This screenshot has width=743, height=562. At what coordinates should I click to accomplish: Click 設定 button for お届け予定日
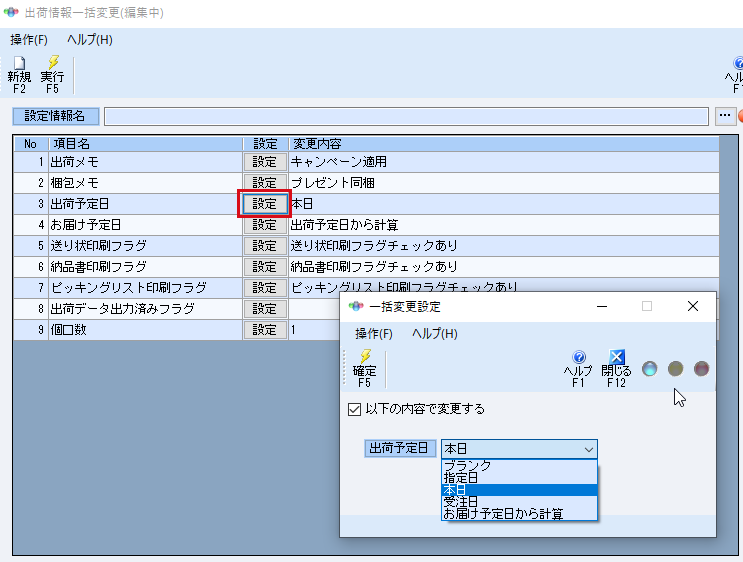click(264, 225)
